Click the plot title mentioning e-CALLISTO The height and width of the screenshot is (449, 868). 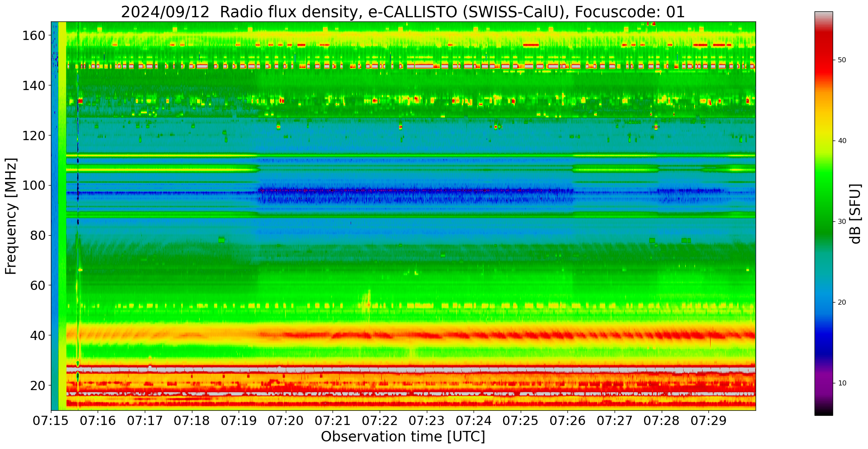pyautogui.click(x=403, y=12)
